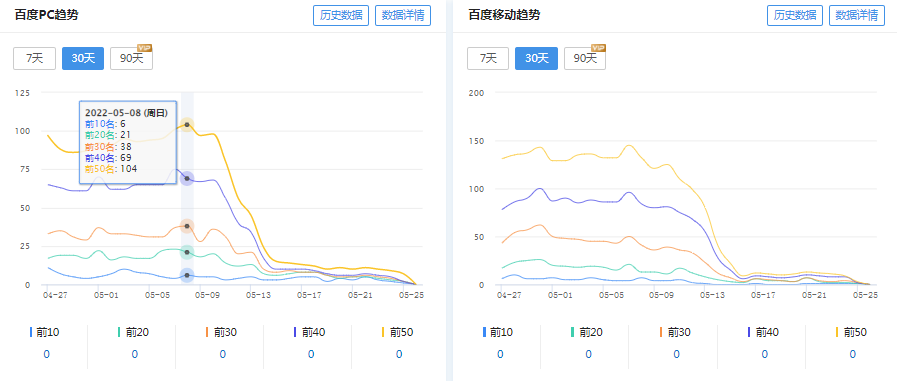The height and width of the screenshot is (381, 897).
Task: Toggle 前40 series in PC legend
Action: point(310,332)
